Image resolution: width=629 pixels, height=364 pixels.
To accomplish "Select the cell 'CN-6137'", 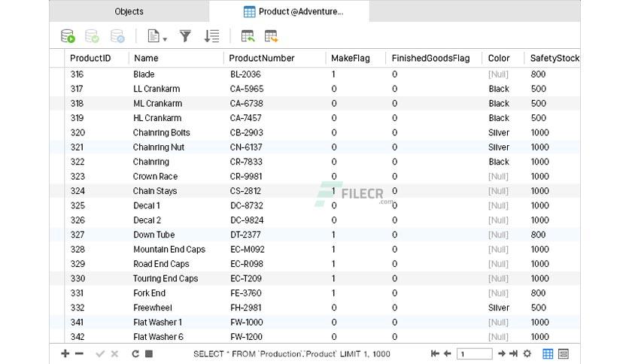I will pos(245,147).
